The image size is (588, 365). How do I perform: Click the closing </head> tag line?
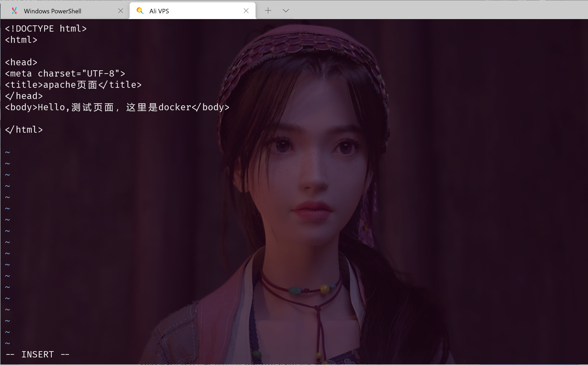(x=24, y=96)
